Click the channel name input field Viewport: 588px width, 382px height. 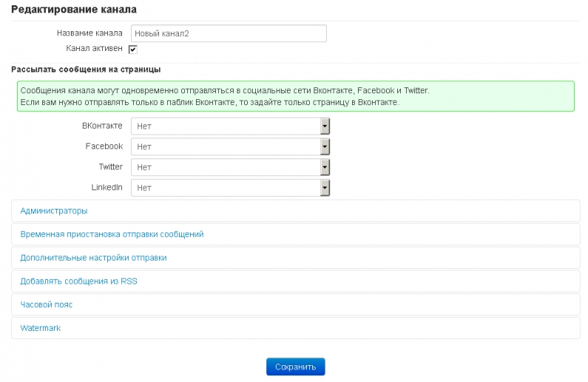click(x=229, y=33)
